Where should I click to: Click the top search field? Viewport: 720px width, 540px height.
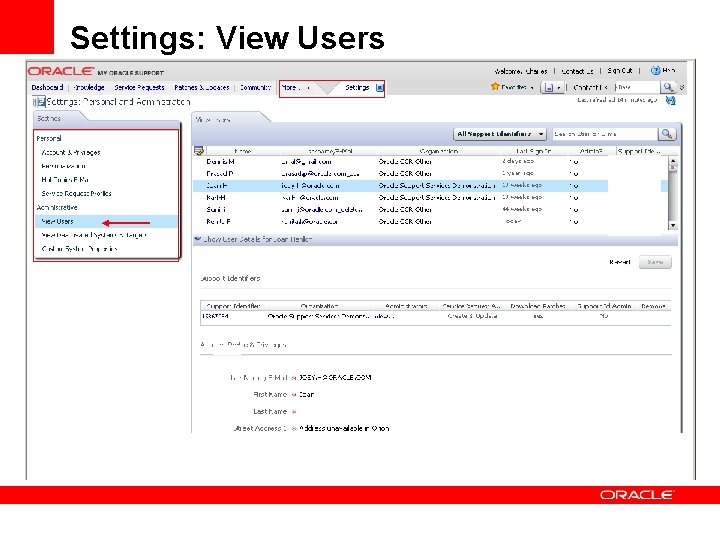tap(637, 87)
